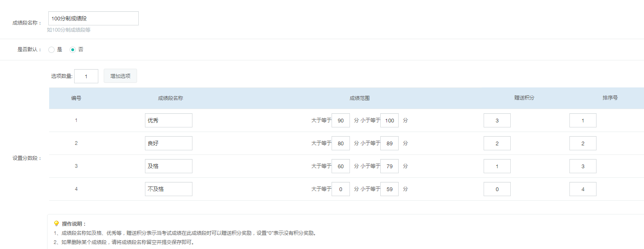Click the 排序号 field for 及格 row
644x249 pixels.
point(583,166)
